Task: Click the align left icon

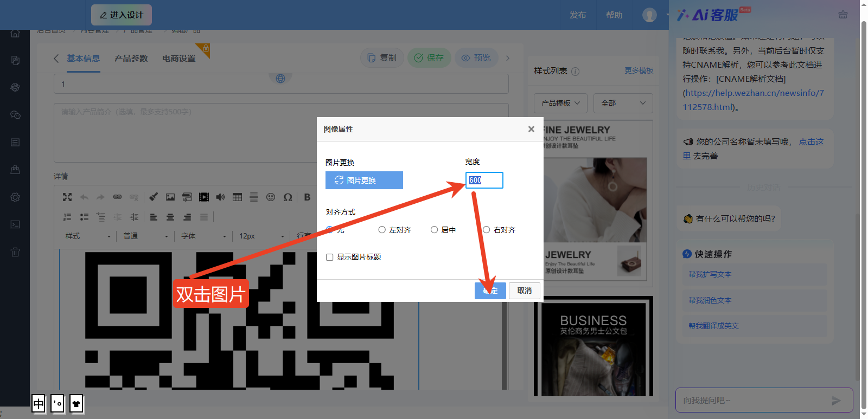Action: pos(154,217)
